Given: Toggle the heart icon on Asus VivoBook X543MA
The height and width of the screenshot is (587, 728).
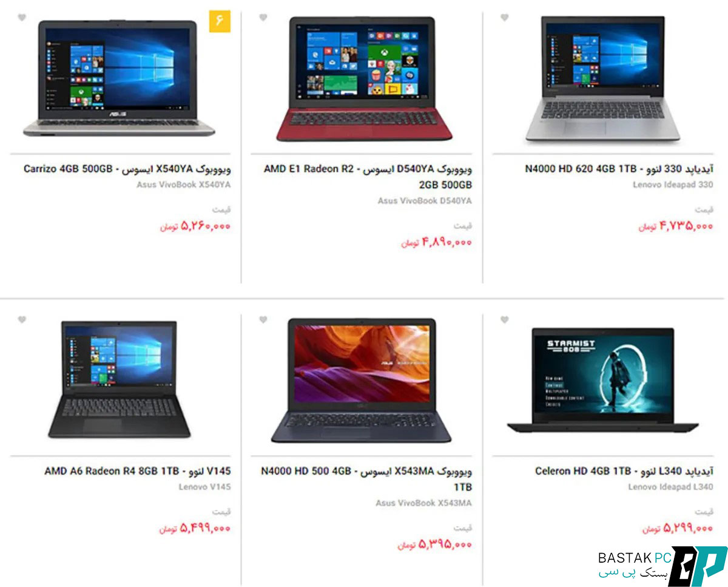Looking at the screenshot, I should click(263, 320).
